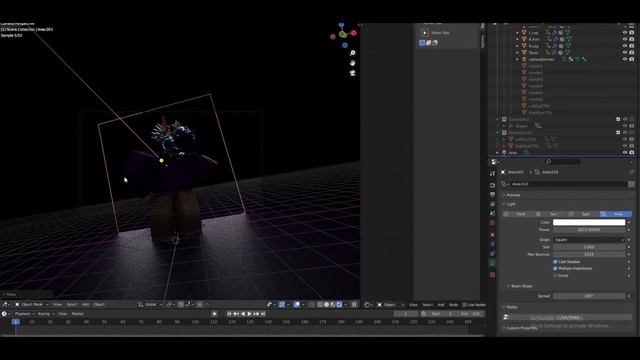Screen dimensions: 640x360
Task: Open the viewport Add menu
Action: point(85,304)
